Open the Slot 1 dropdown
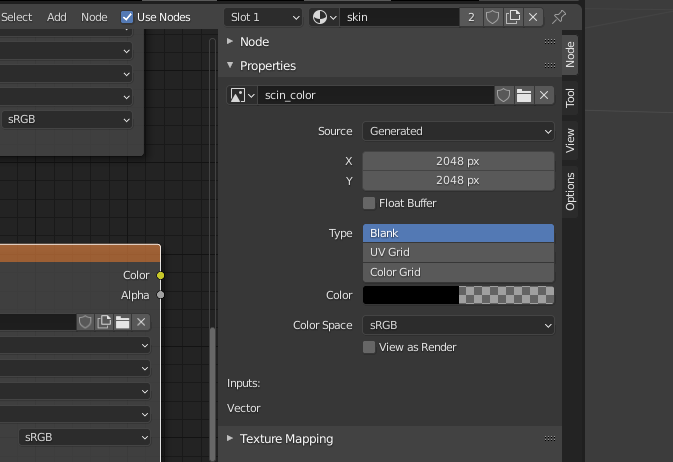The image size is (673, 462). [x=263, y=17]
